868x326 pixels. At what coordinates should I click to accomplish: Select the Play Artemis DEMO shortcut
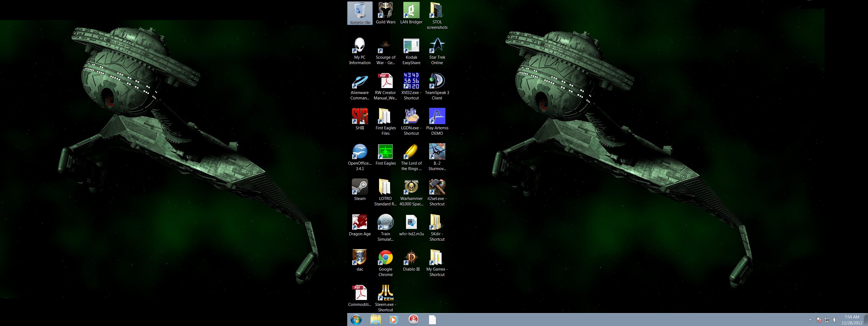[x=437, y=117]
